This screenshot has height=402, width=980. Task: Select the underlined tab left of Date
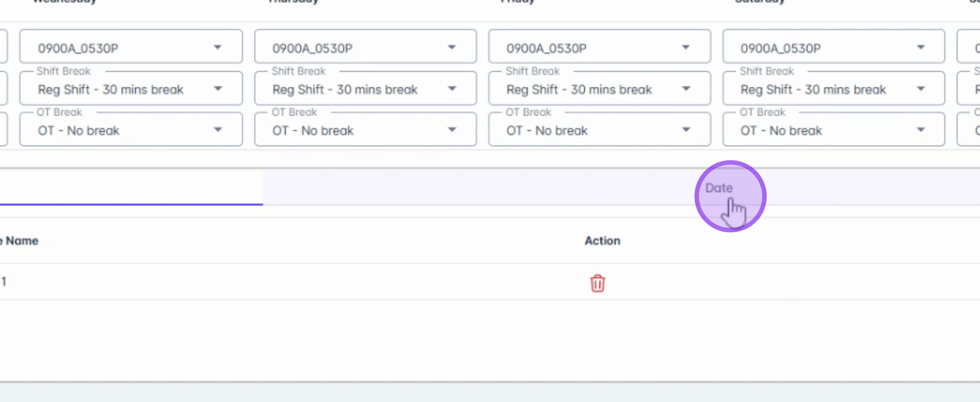coord(131,188)
